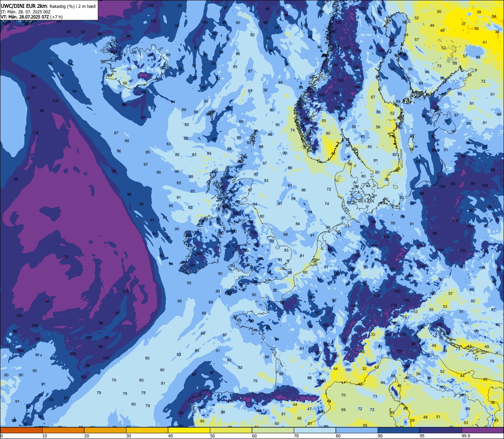The image size is (504, 439).
Task: Select the 95–99.9 % navy legend swatch
Action: [x=441, y=430]
